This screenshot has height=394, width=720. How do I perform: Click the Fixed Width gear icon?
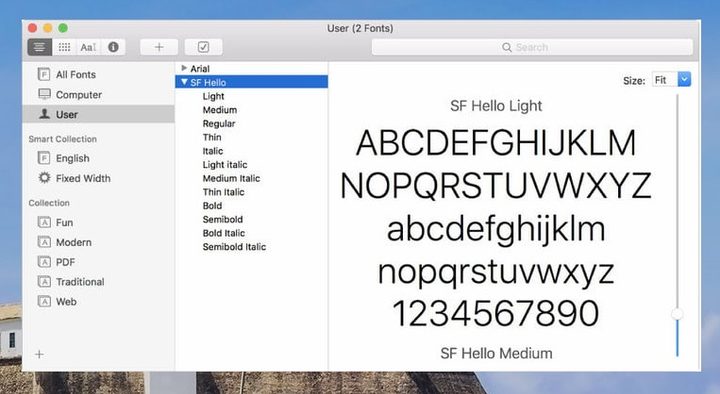pyautogui.click(x=45, y=178)
